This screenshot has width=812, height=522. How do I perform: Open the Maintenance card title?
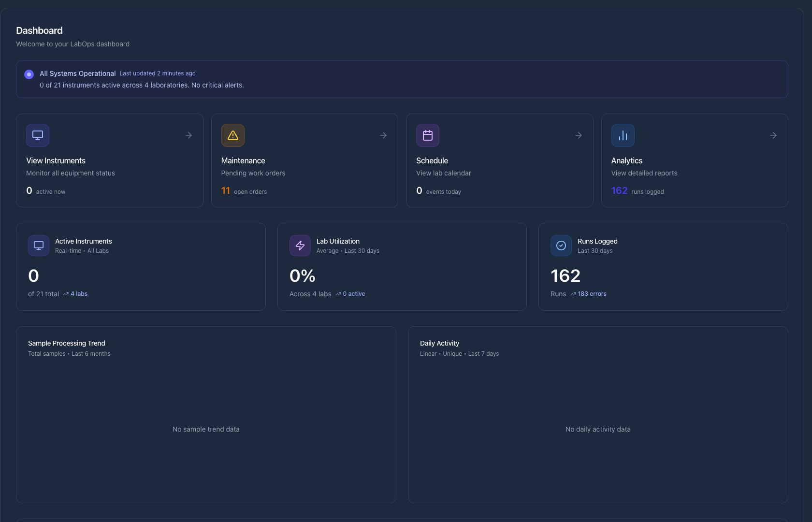243,160
